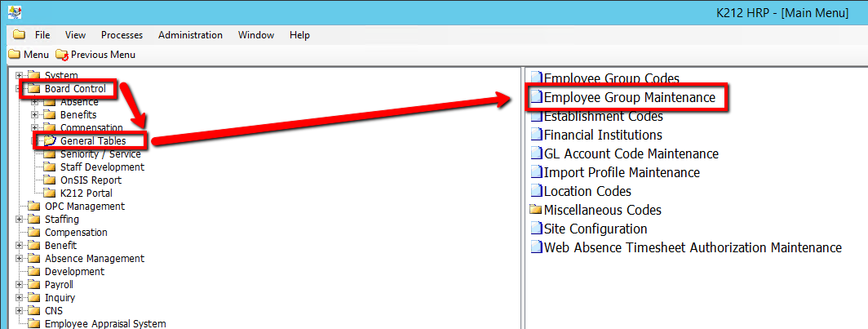Click the Location Codes document icon
Screen dimensions: 868x329
coord(536,192)
